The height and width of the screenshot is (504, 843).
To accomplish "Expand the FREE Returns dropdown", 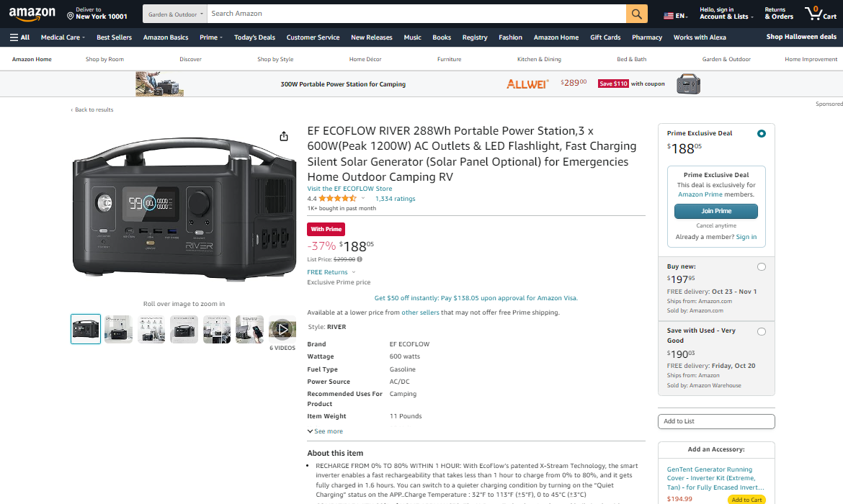I will (x=331, y=272).
